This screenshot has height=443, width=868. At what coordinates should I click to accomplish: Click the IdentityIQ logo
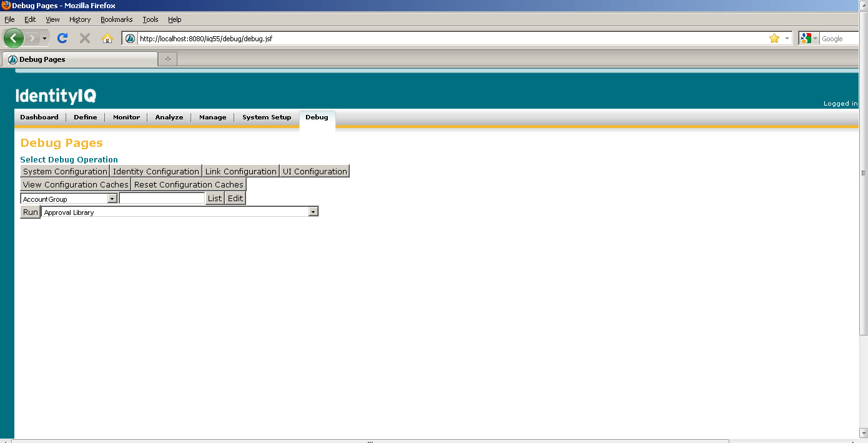click(56, 96)
